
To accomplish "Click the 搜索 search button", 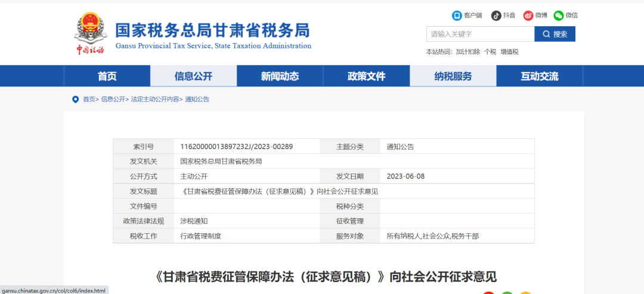I will tap(555, 34).
